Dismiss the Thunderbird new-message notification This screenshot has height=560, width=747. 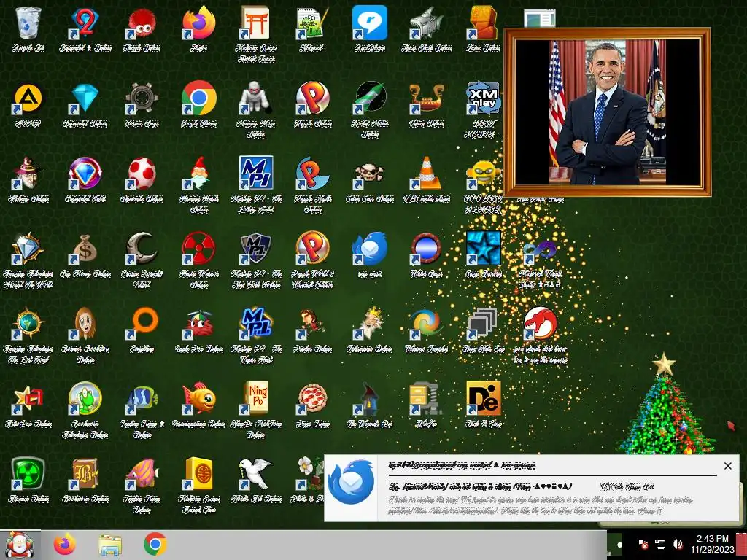pyautogui.click(x=727, y=466)
